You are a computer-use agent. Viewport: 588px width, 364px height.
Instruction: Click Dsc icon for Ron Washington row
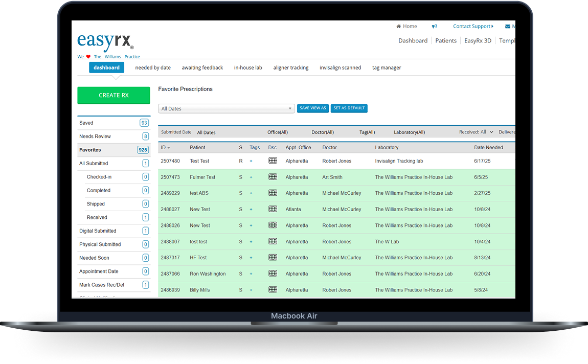point(273,274)
